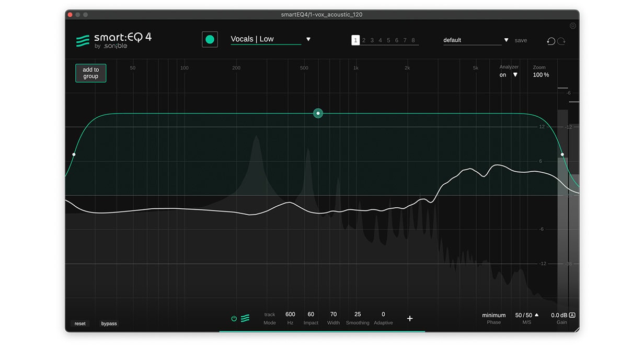The image size is (644, 346).
Task: Click the undo arrow icon
Action: (551, 41)
